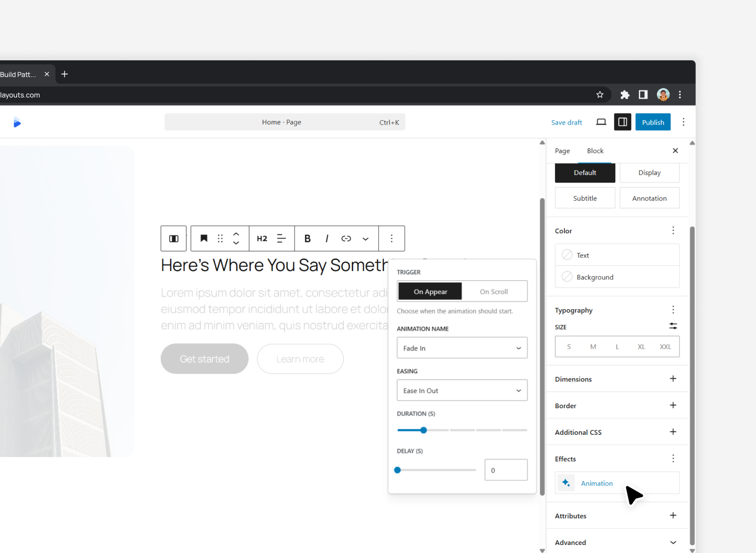Click the Publish button

653,122
